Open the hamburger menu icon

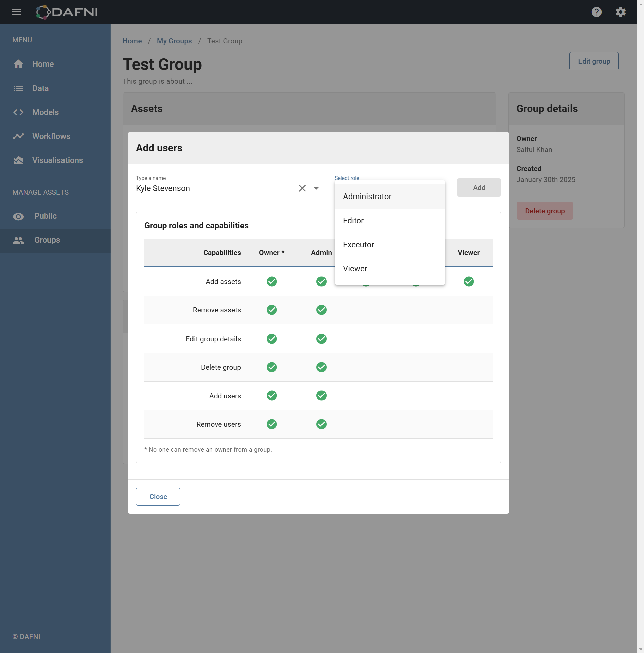point(16,12)
